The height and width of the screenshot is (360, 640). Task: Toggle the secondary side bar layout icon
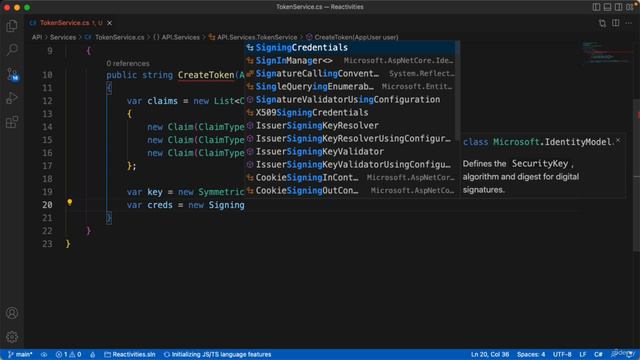tap(618, 7)
